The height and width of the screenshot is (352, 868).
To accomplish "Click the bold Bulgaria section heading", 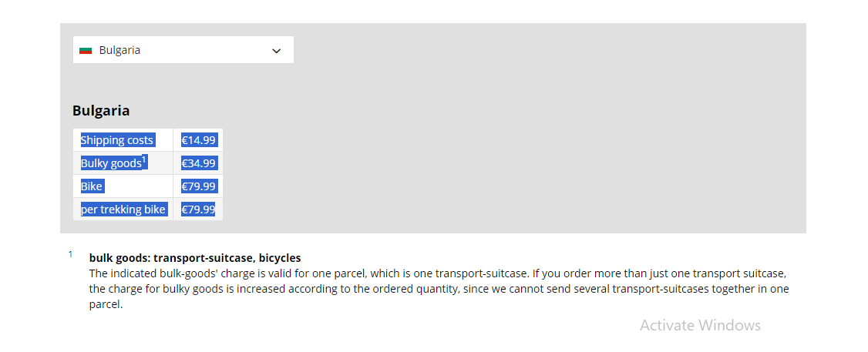I will pyautogui.click(x=101, y=110).
